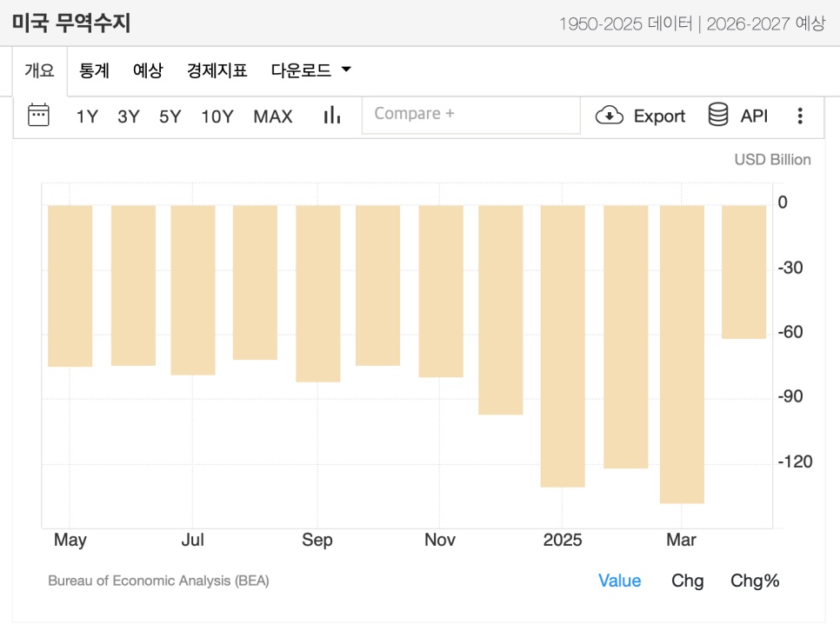The width and height of the screenshot is (840, 624).
Task: Expand the 다운로드 dropdown arrow
Action: (346, 70)
